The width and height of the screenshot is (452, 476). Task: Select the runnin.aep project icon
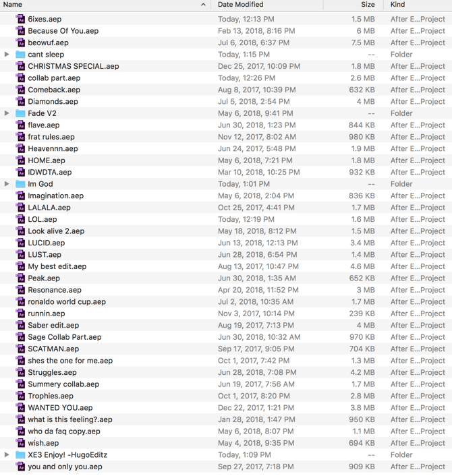tap(20, 314)
